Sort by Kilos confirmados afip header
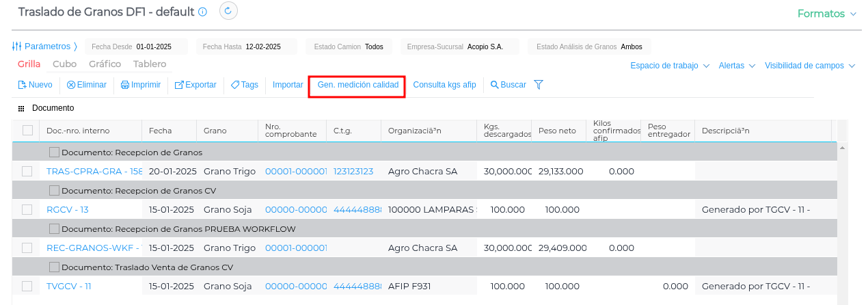 pos(612,131)
